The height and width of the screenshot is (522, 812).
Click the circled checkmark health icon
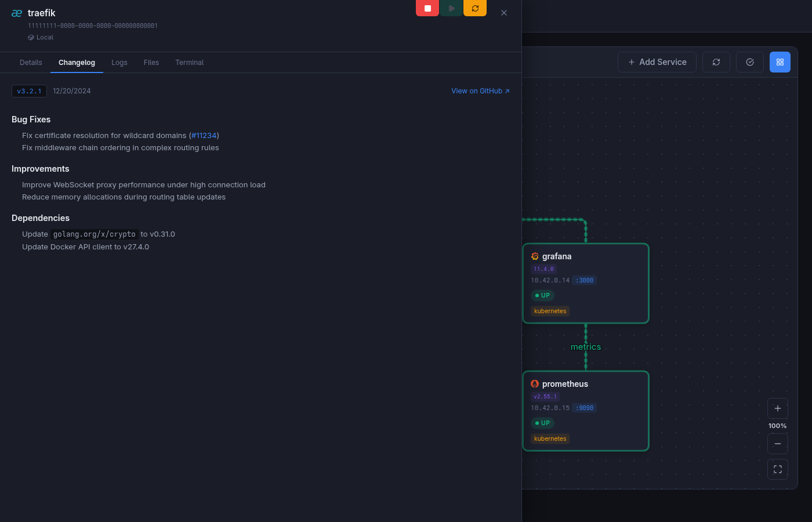(x=750, y=62)
